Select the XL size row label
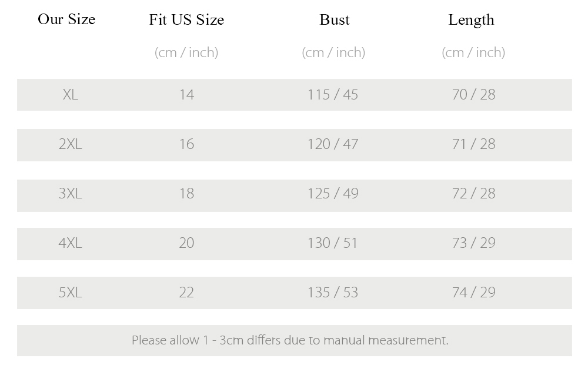The height and width of the screenshot is (368, 588). tap(71, 95)
